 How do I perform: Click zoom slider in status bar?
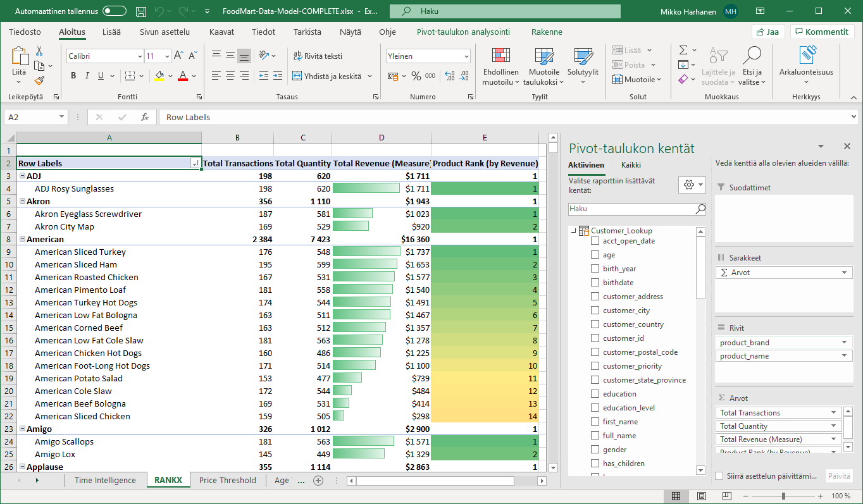784,496
